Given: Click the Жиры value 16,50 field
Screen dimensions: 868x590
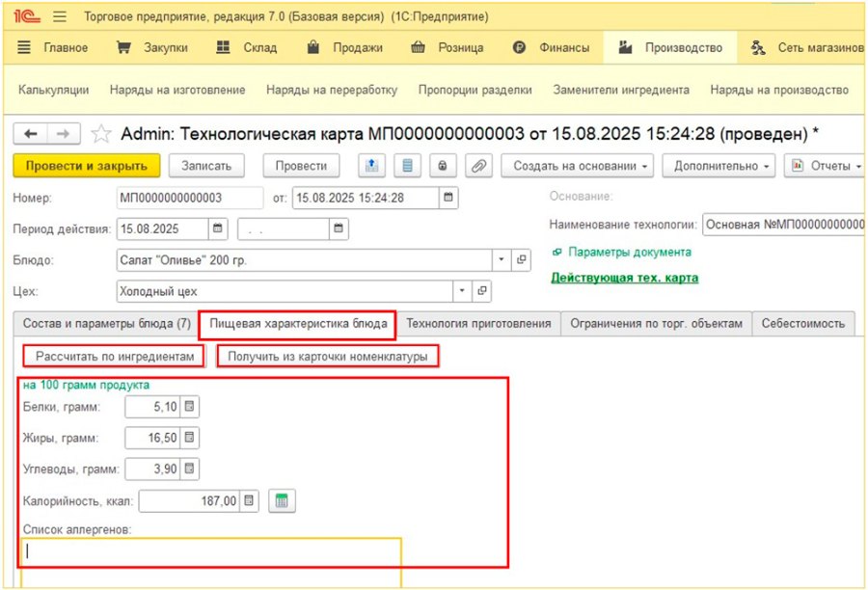Looking at the screenshot, I should click(x=152, y=438).
